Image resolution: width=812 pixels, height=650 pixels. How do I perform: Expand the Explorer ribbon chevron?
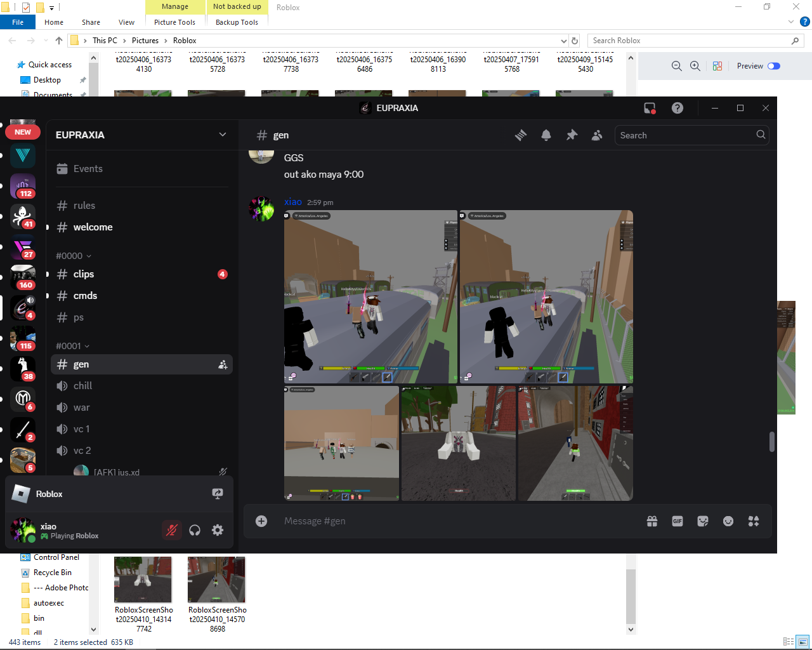pos(790,22)
